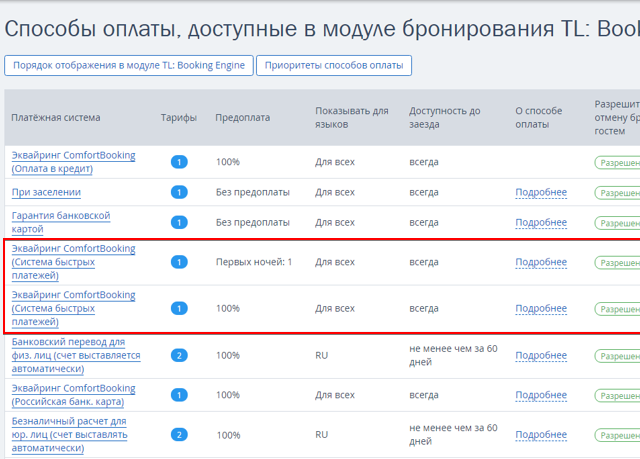The height and width of the screenshot is (459, 640).
Task: Click 'Подробнее' in second 'Система быстрых платежей' row
Action: tap(541, 308)
